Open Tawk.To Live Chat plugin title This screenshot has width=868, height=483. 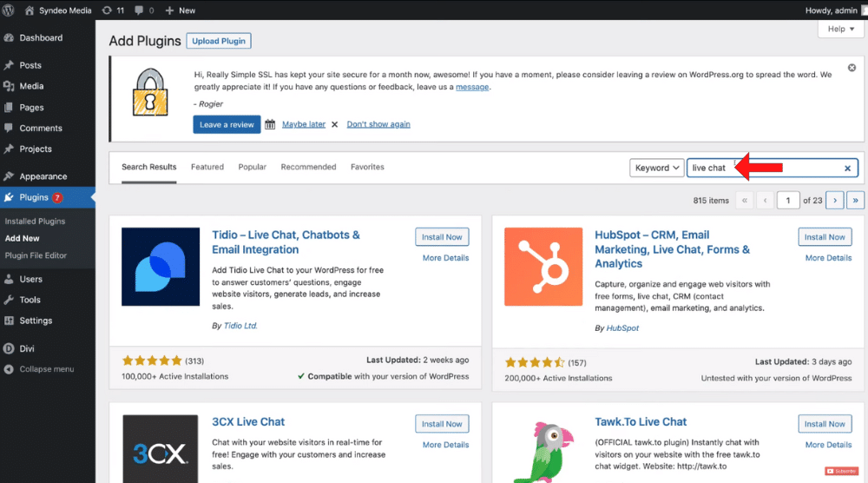[x=641, y=421]
